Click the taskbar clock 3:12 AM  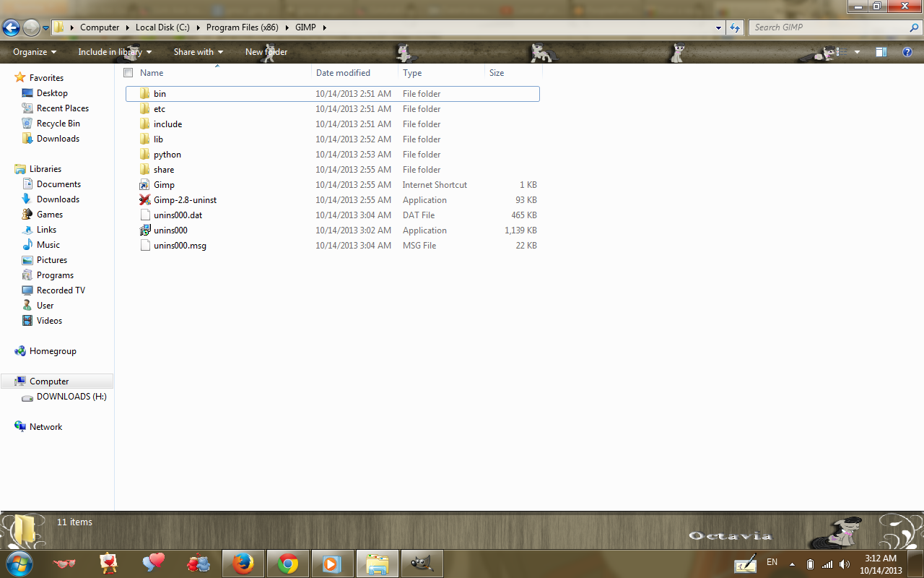[881, 558]
